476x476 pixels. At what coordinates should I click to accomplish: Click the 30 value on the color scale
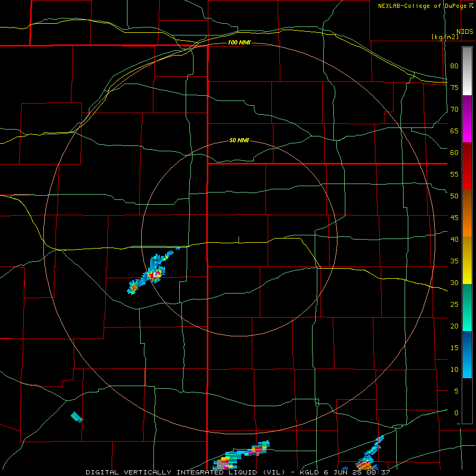pyautogui.click(x=454, y=283)
